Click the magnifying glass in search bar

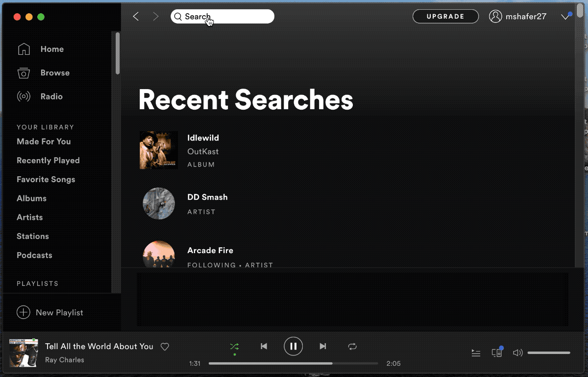(x=178, y=17)
